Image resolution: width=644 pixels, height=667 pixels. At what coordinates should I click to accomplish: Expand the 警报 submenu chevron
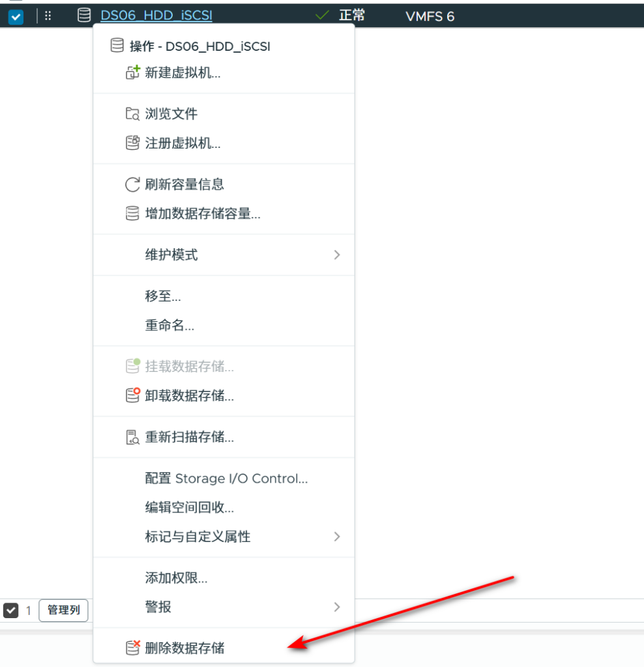(337, 607)
